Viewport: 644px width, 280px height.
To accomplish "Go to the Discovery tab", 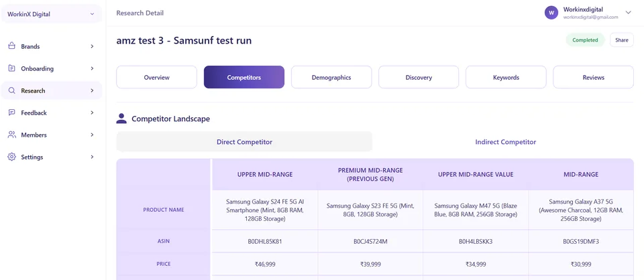I will pyautogui.click(x=419, y=77).
